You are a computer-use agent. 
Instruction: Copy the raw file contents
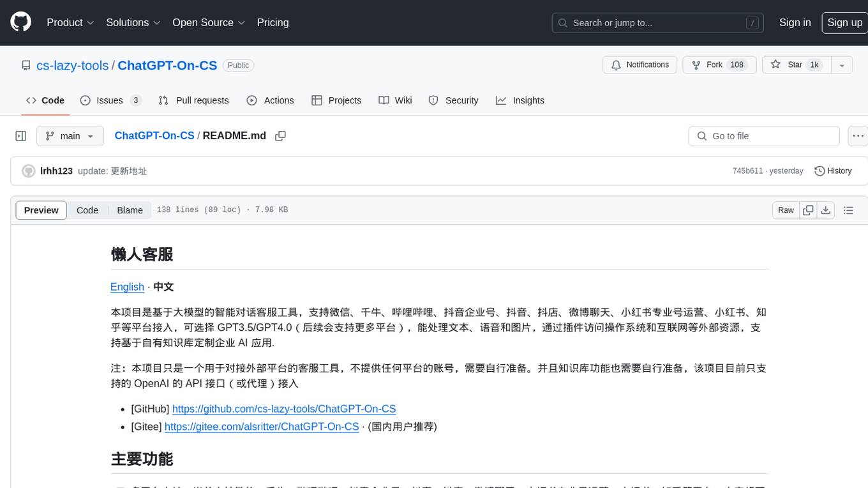(x=808, y=210)
